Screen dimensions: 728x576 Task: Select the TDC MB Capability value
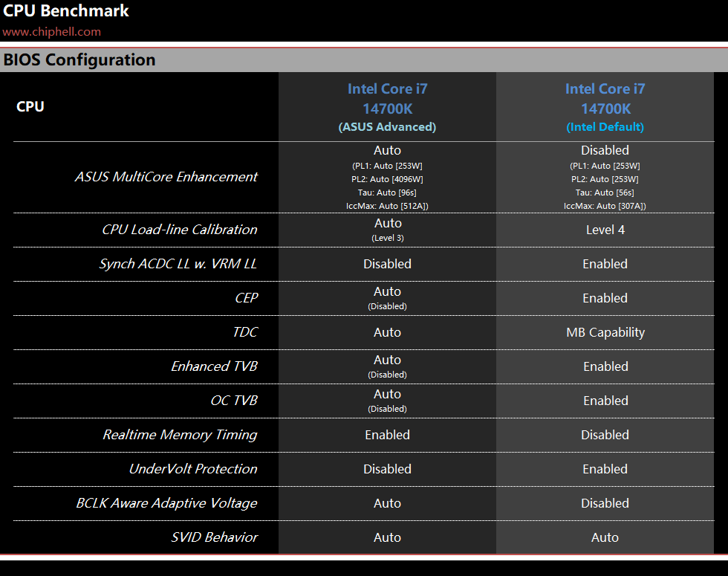tap(605, 333)
